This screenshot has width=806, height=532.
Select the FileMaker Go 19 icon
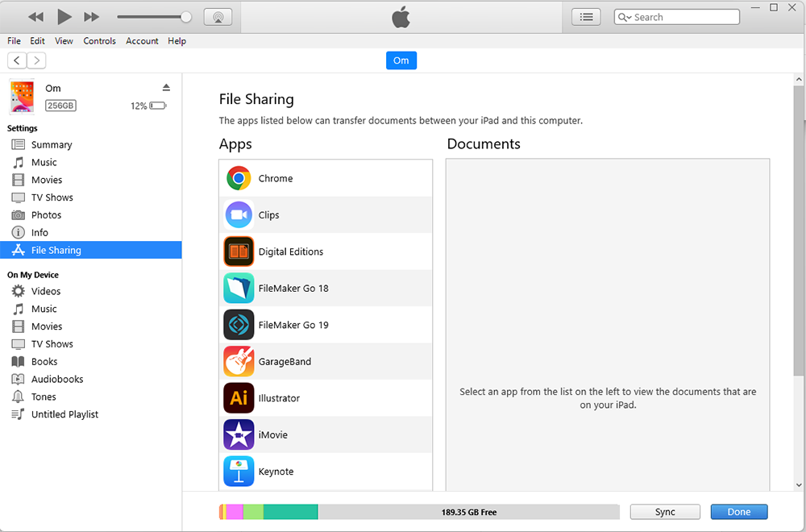(239, 324)
